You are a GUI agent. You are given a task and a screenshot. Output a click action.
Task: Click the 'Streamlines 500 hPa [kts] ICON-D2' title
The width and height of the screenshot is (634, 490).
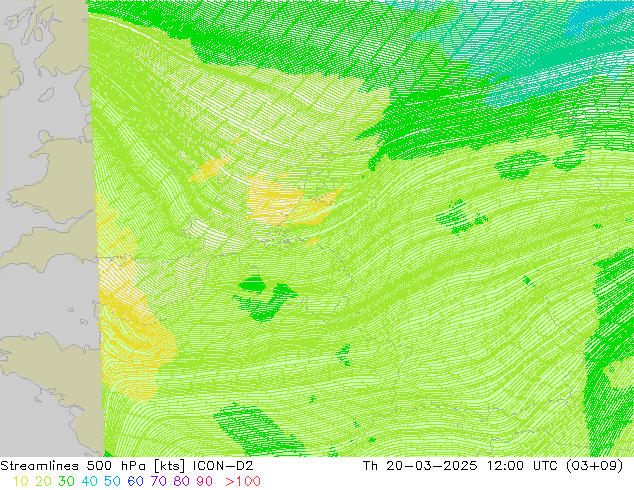(127, 466)
